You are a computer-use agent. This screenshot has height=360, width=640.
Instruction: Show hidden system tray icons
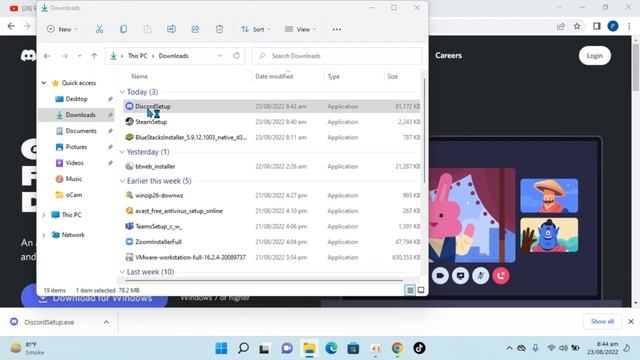509,348
